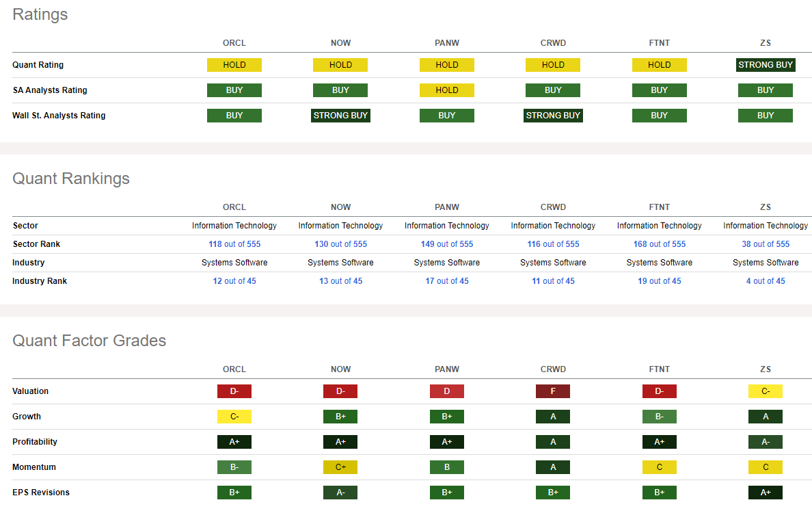Click CRWD Valuation grade F

[x=553, y=391]
